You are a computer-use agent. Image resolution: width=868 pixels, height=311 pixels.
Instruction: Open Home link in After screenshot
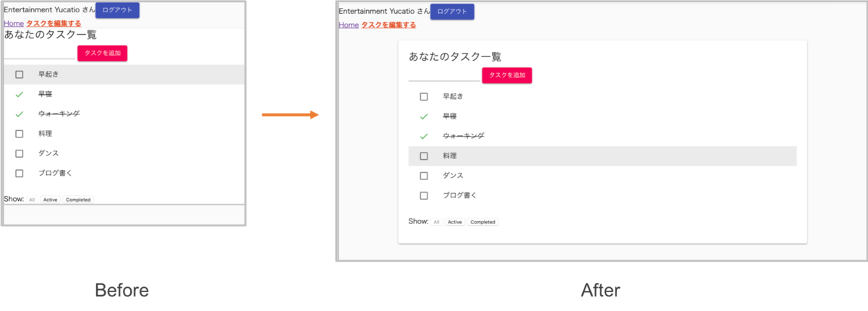coord(349,25)
